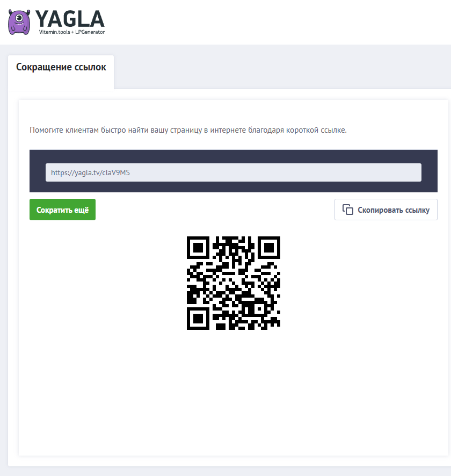The width and height of the screenshot is (451, 476).
Task: Click the QR code's top-right finder square
Action: click(x=269, y=248)
